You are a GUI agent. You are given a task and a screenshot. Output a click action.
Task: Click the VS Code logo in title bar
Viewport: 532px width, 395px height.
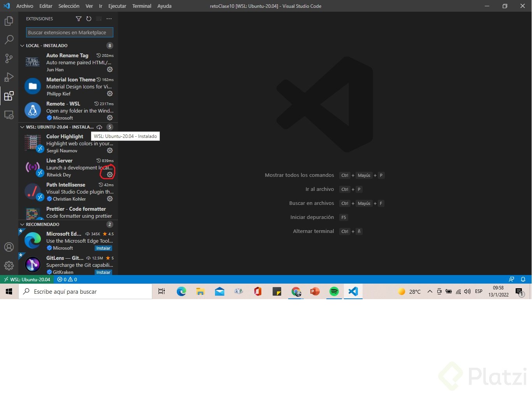coord(7,6)
